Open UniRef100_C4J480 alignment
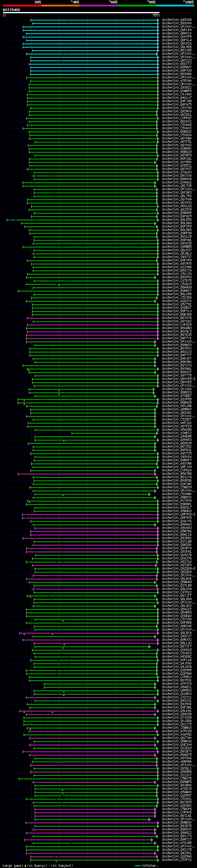This screenshot has height=868, width=197. coord(176,94)
